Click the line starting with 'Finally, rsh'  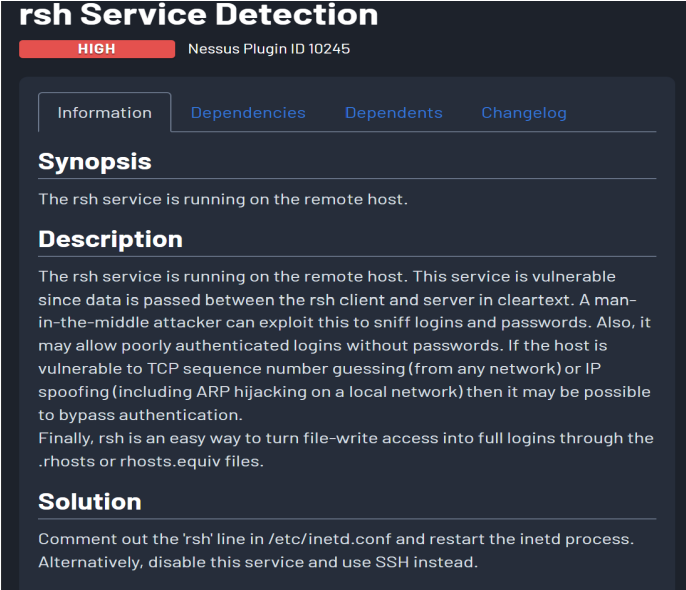345,438
